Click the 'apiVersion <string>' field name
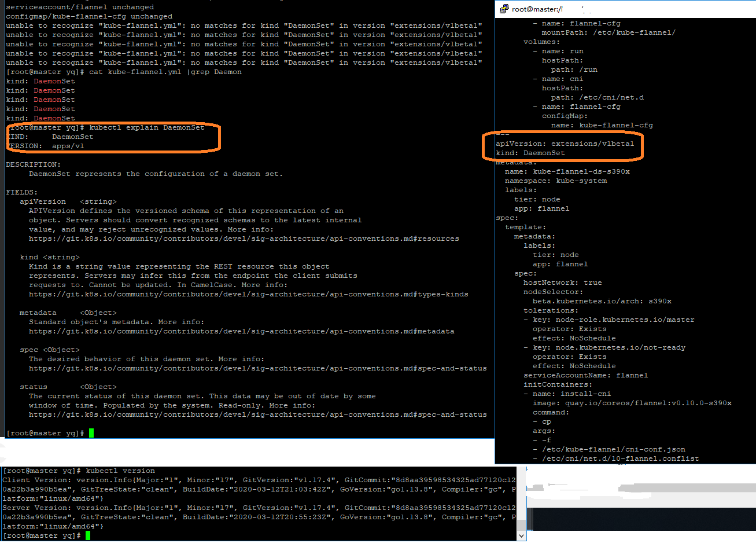 (x=68, y=201)
